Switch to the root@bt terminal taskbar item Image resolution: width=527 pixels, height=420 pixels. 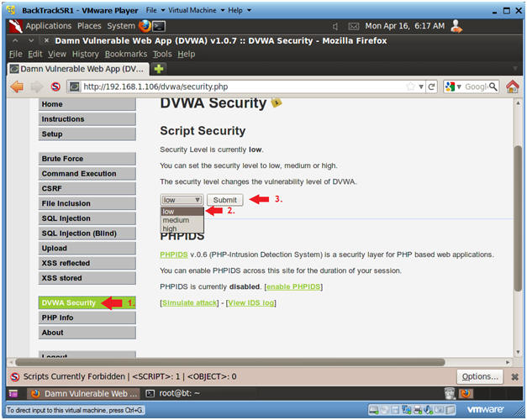pos(174,393)
